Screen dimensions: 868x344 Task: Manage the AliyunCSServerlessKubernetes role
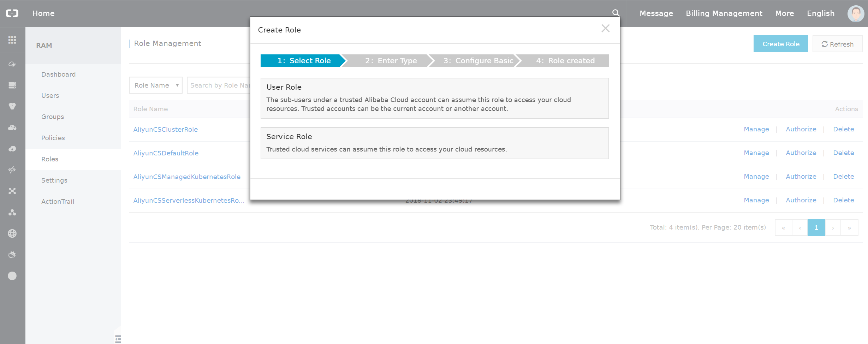(756, 200)
